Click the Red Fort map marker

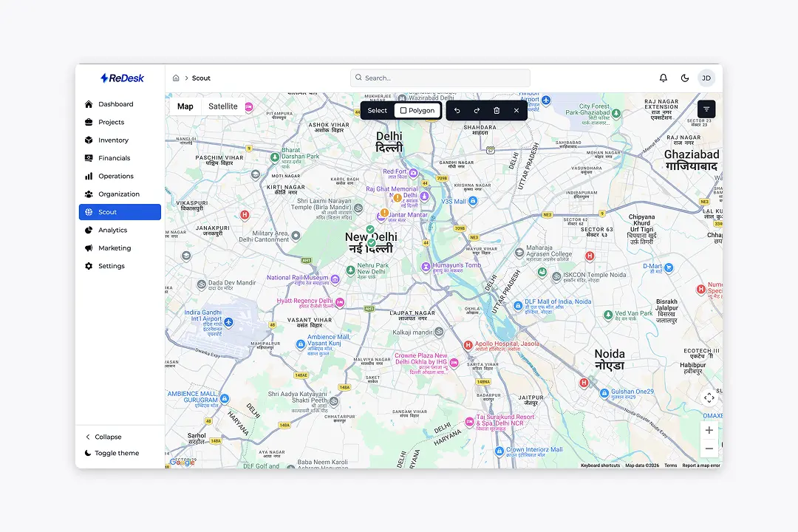[x=413, y=173]
